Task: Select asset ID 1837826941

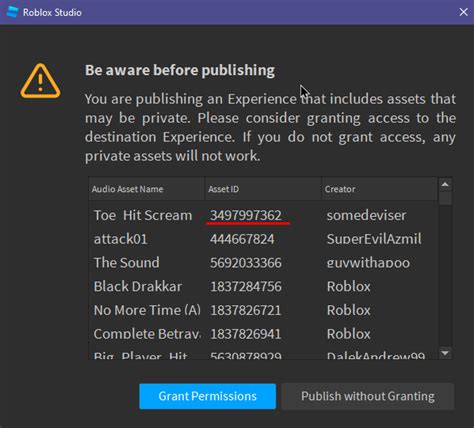Action: coord(246,334)
